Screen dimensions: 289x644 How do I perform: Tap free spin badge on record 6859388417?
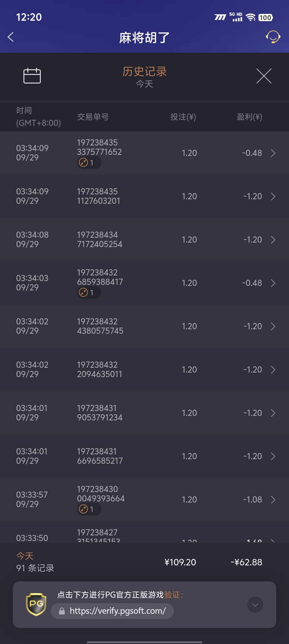89,293
